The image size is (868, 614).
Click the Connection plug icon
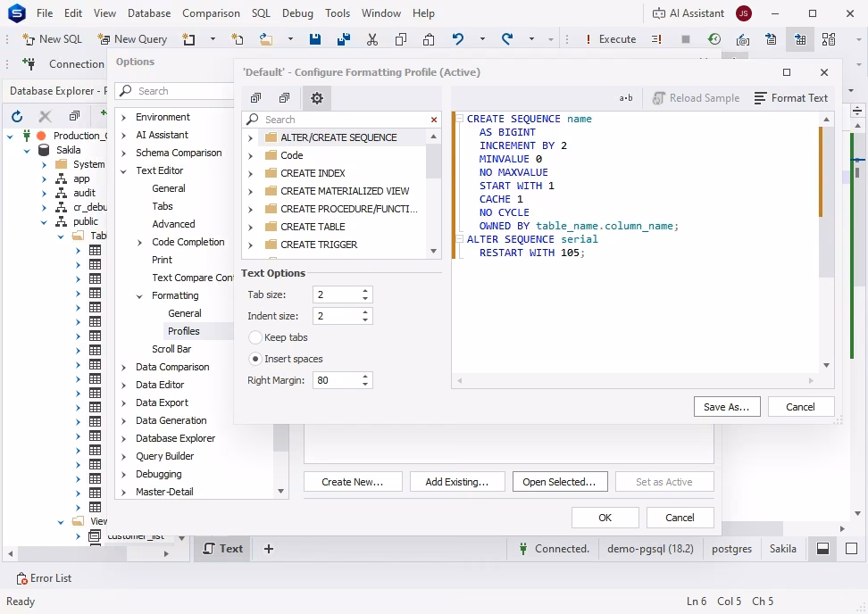tap(29, 64)
